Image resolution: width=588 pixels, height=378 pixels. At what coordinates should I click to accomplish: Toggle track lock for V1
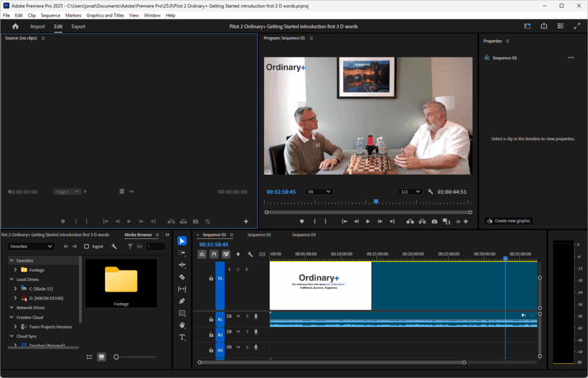[x=211, y=278]
